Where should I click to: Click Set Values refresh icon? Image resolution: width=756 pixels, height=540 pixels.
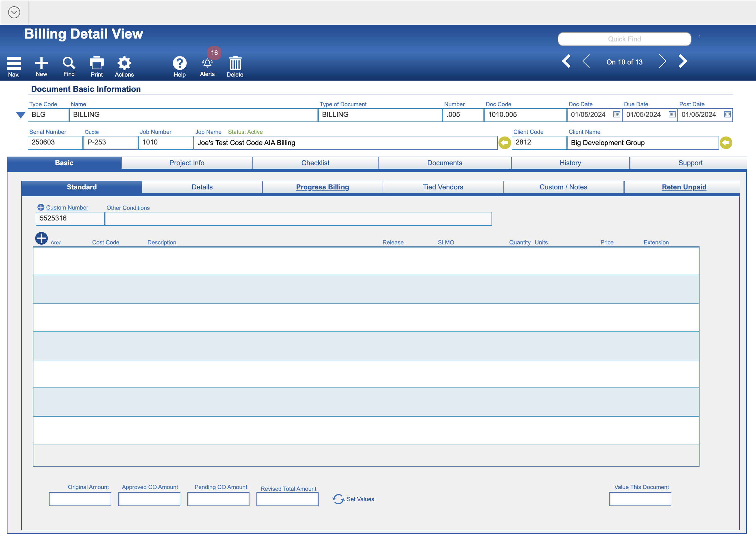[x=338, y=499]
